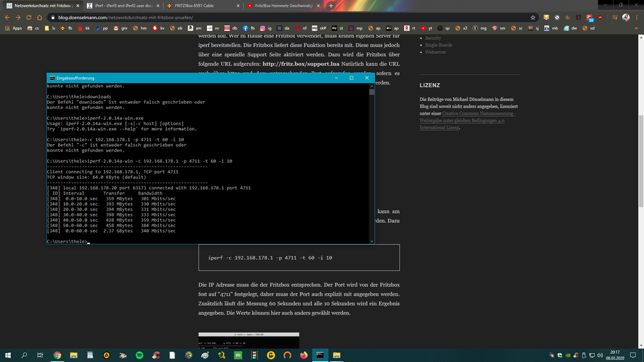The image size is (644, 362).
Task: Open the Apps bookmark shortcut
Action: point(13,28)
